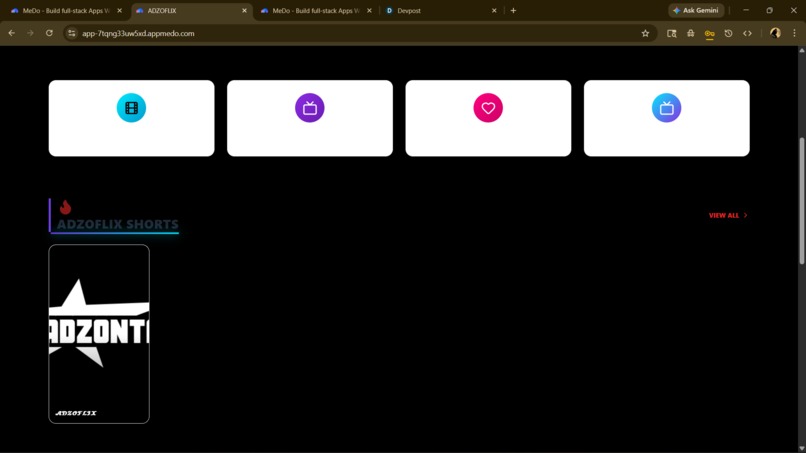The image size is (806, 453).
Task: Switch to the third MeDo tab
Action: click(316, 11)
